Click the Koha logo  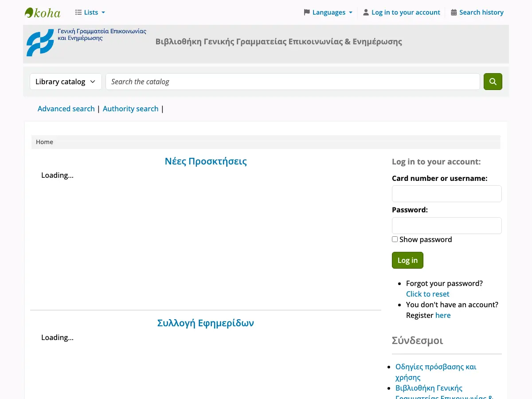pos(43,12)
